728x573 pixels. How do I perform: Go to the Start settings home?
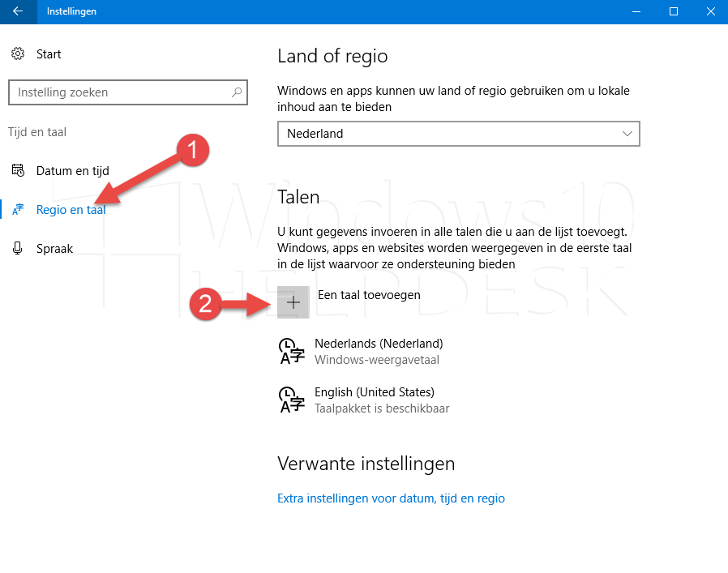click(49, 54)
